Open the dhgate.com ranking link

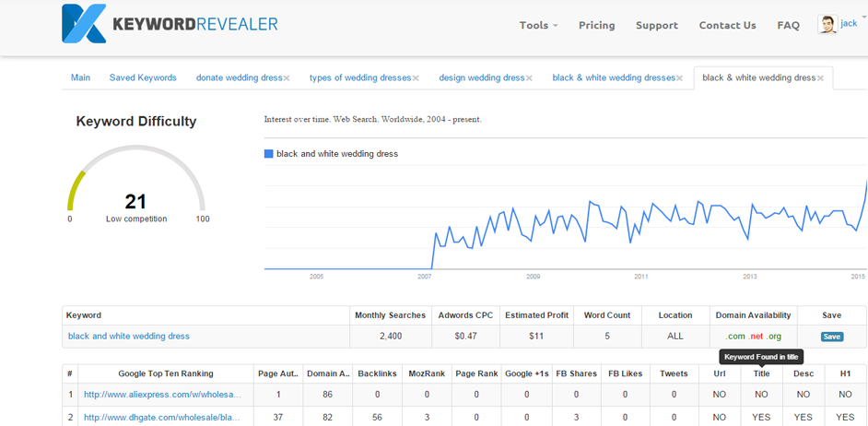click(161, 417)
